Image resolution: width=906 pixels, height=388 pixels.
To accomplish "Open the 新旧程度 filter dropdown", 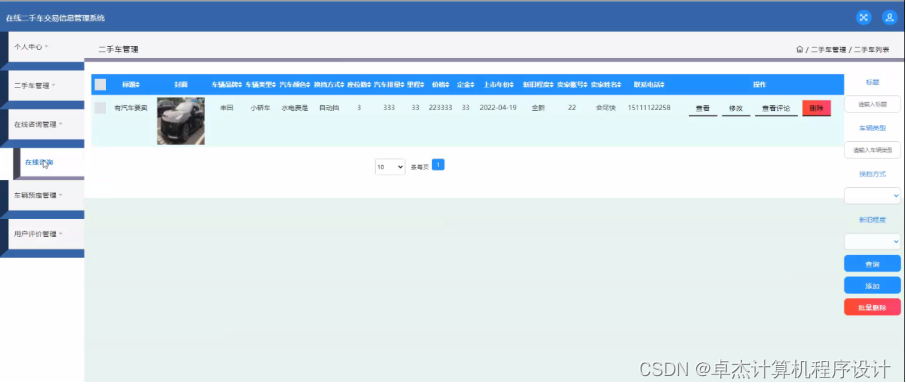I will coord(872,241).
